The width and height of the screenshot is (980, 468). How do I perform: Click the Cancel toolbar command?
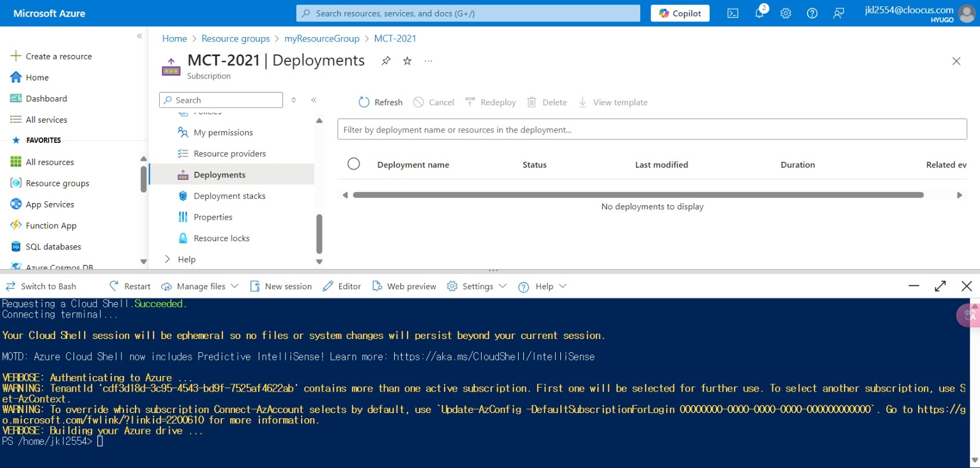(434, 102)
